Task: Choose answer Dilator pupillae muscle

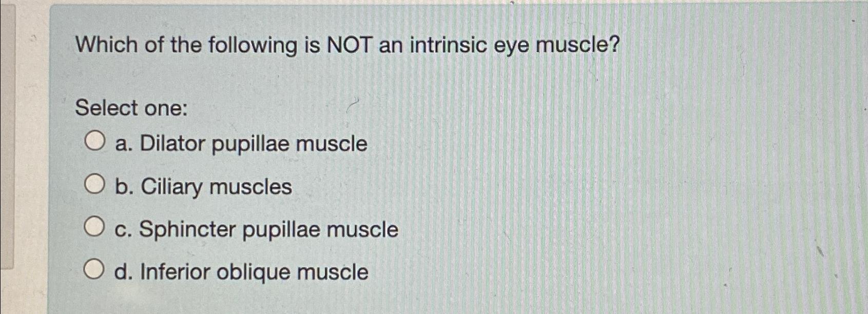Action: click(240, 143)
